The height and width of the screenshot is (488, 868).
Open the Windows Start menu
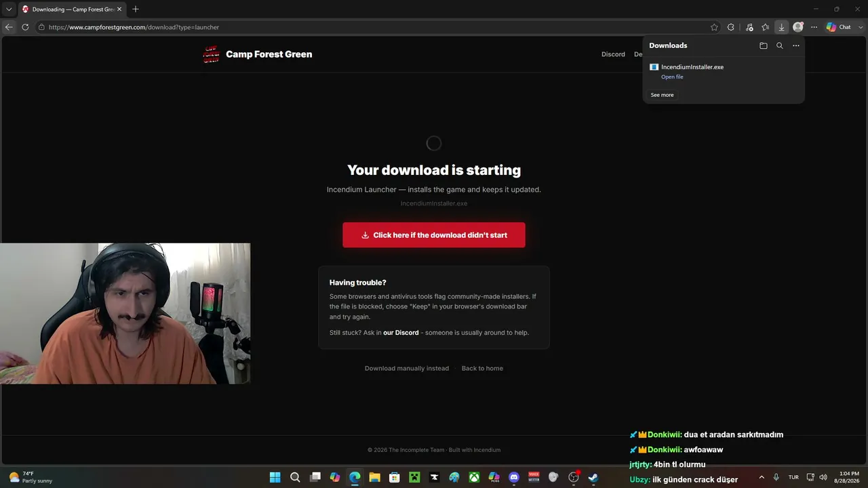click(275, 477)
